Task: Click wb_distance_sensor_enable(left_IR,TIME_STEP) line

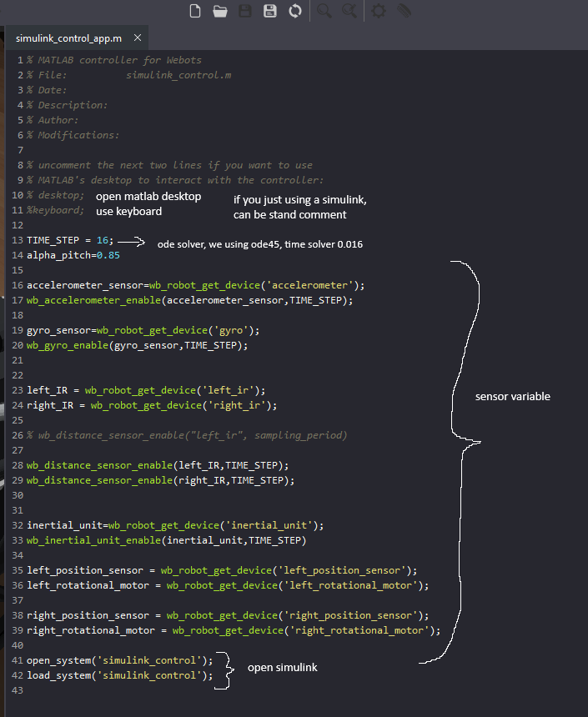Action: click(x=158, y=465)
